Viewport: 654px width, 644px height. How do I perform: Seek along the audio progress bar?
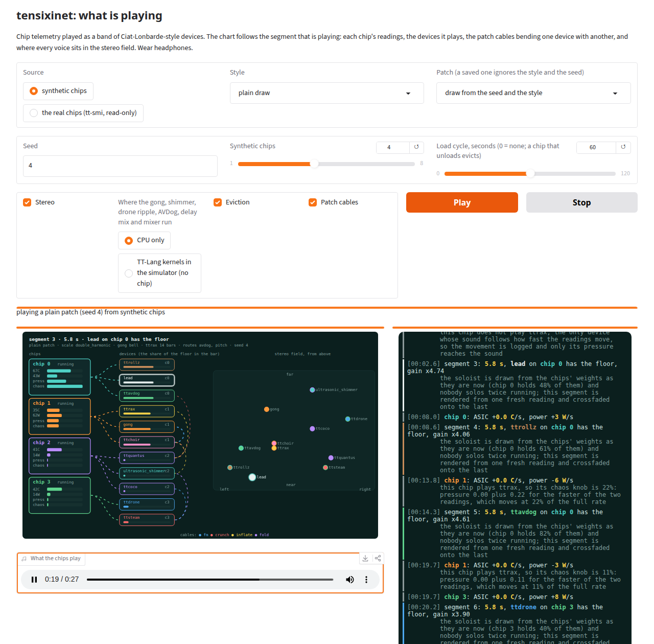pos(210,580)
